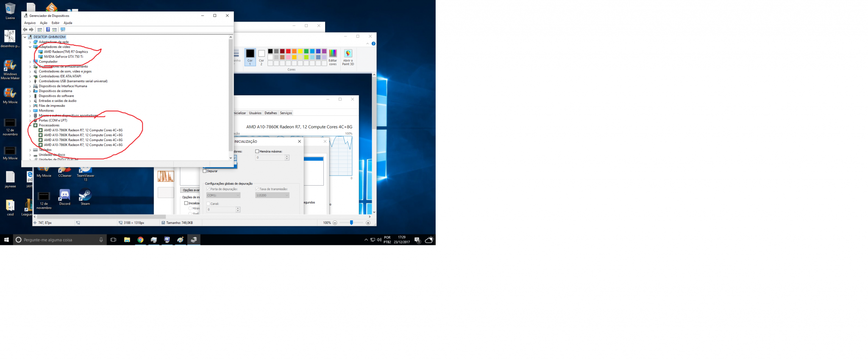Open the cesd folder on desktop
Image resolution: width=868 pixels, height=359 pixels.
click(x=10, y=208)
